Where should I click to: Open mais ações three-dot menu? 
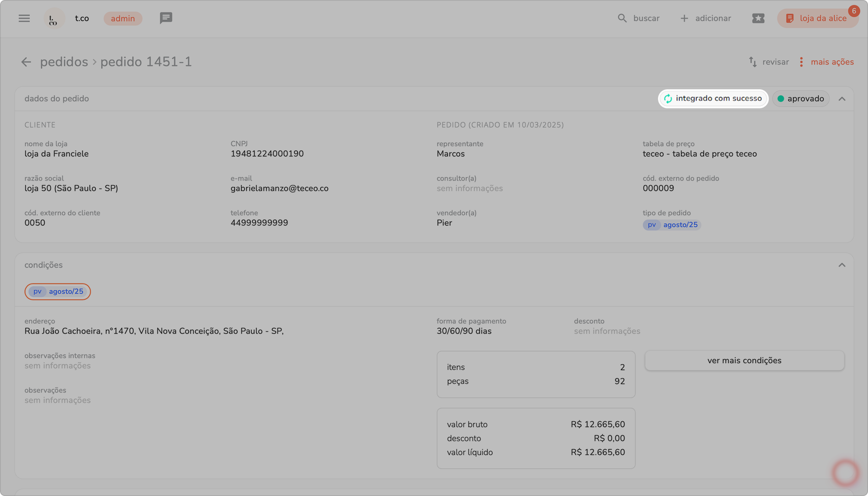(x=801, y=62)
